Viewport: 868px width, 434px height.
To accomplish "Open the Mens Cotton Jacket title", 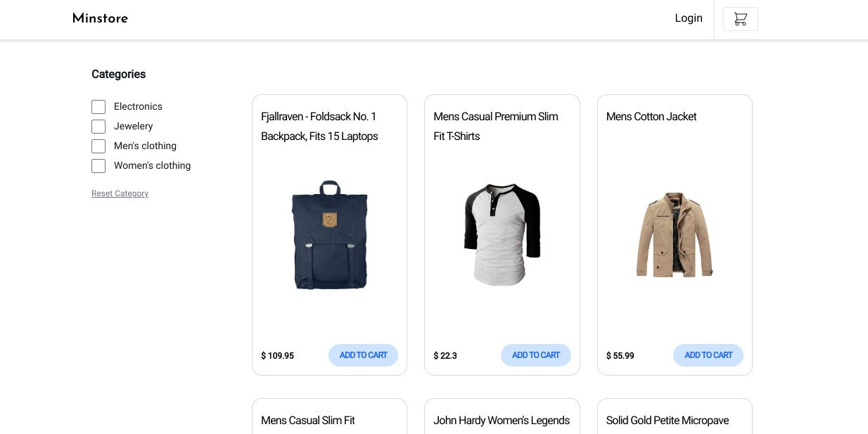I will point(651,117).
